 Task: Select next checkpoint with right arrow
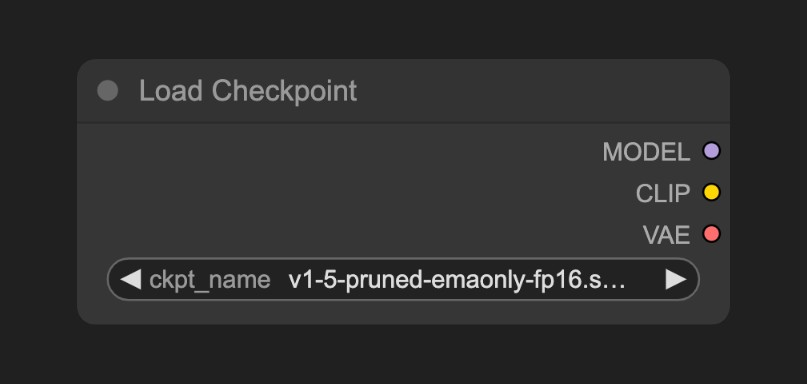(x=675, y=280)
